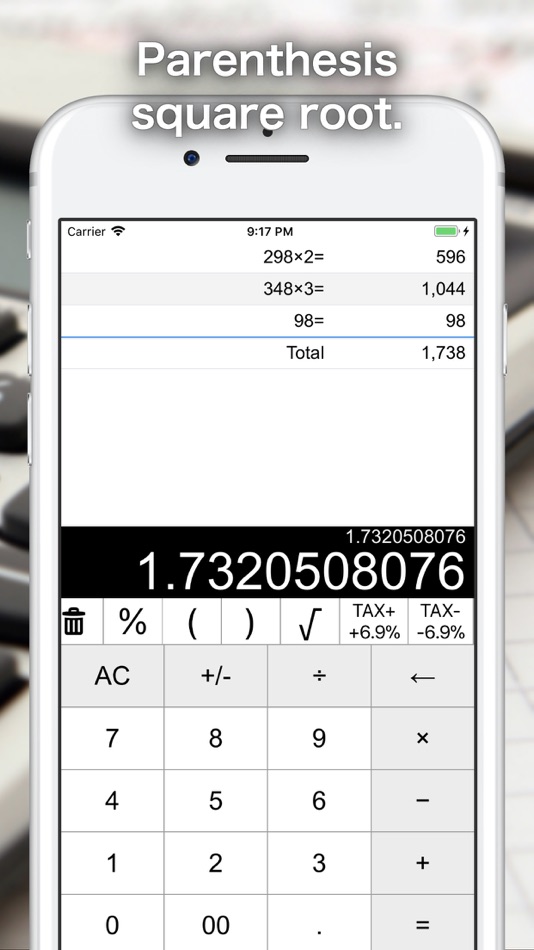Tap the equals key

point(423,923)
